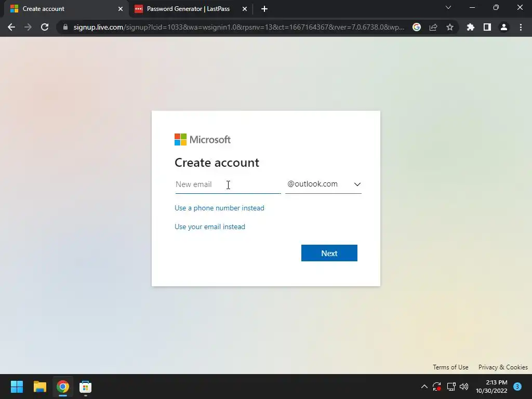The width and height of the screenshot is (532, 399).
Task: Open the Chrome profile avatar
Action: pyautogui.click(x=504, y=27)
